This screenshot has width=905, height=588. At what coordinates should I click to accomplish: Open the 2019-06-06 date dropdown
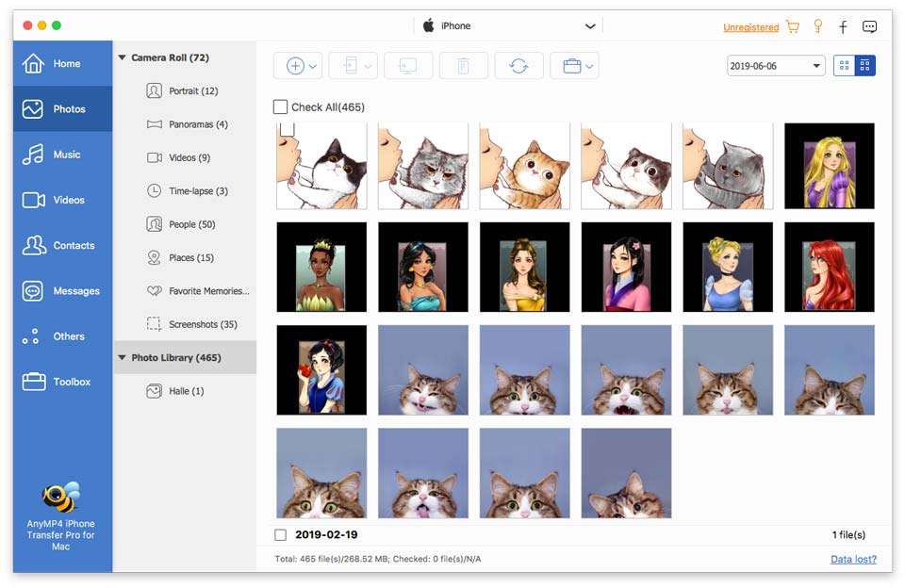(x=776, y=66)
